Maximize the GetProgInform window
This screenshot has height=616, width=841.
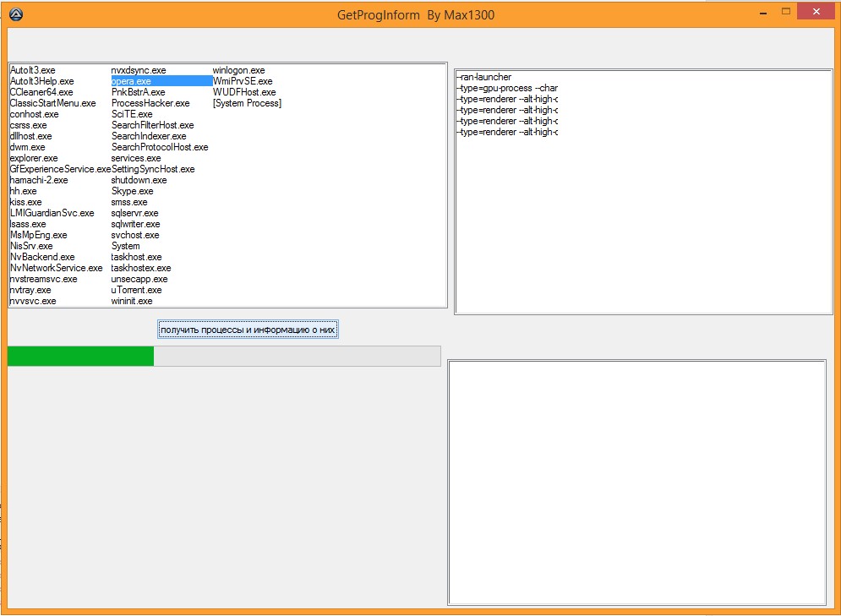[785, 12]
